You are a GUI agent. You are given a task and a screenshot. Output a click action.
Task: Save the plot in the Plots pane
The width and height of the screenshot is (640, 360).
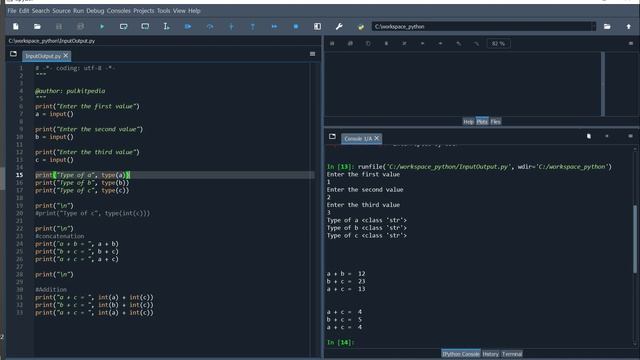332,43
